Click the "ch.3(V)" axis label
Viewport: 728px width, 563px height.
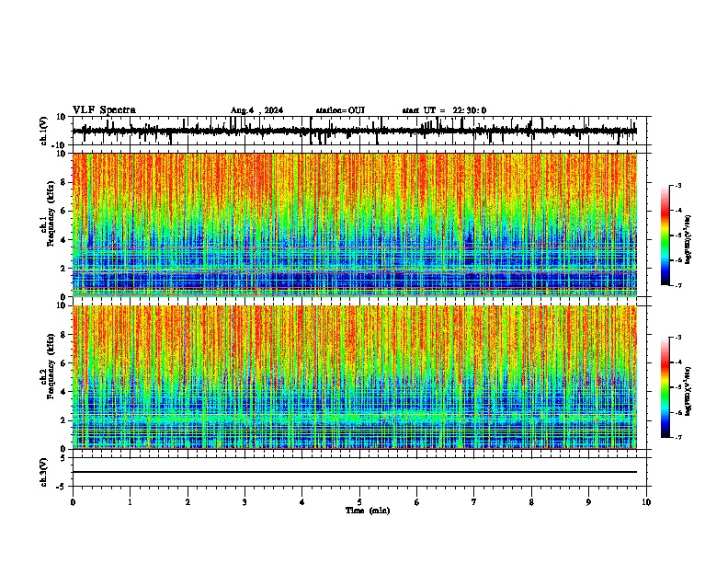tap(44, 472)
